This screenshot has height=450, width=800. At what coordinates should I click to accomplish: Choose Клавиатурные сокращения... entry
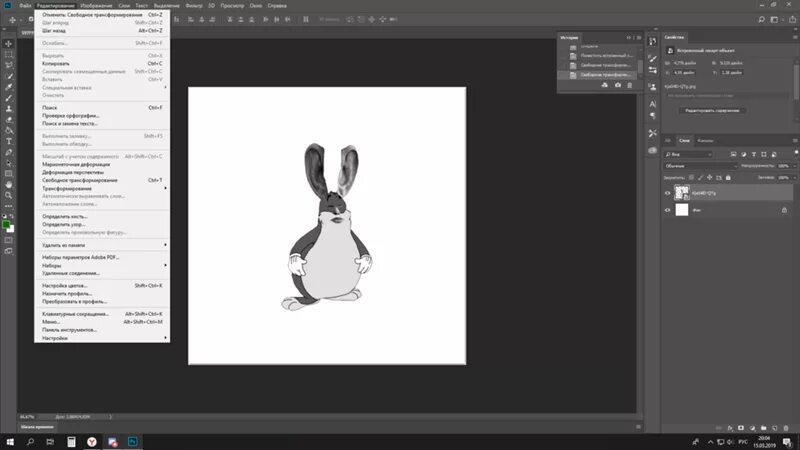pyautogui.click(x=102, y=314)
